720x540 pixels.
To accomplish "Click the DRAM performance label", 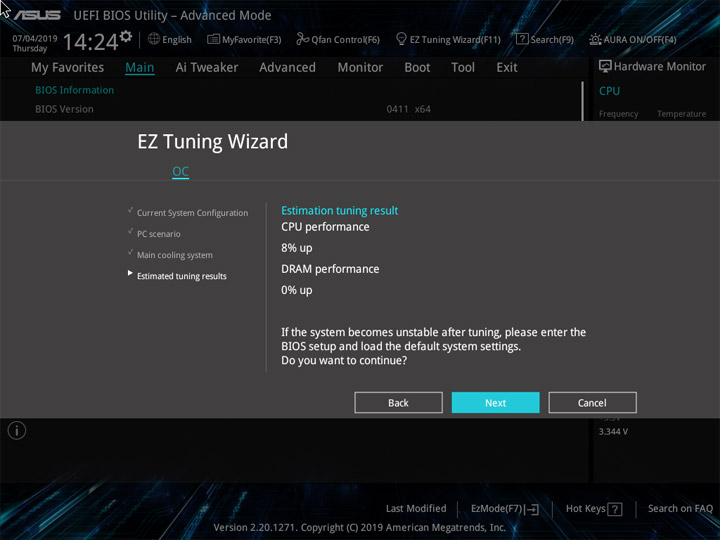I will point(330,269).
